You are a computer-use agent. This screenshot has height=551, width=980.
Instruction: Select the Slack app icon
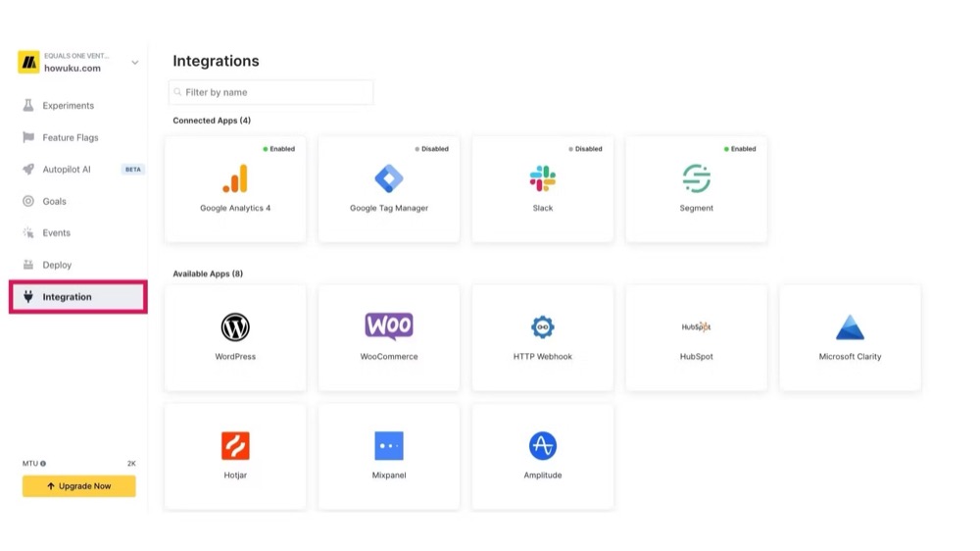[543, 178]
